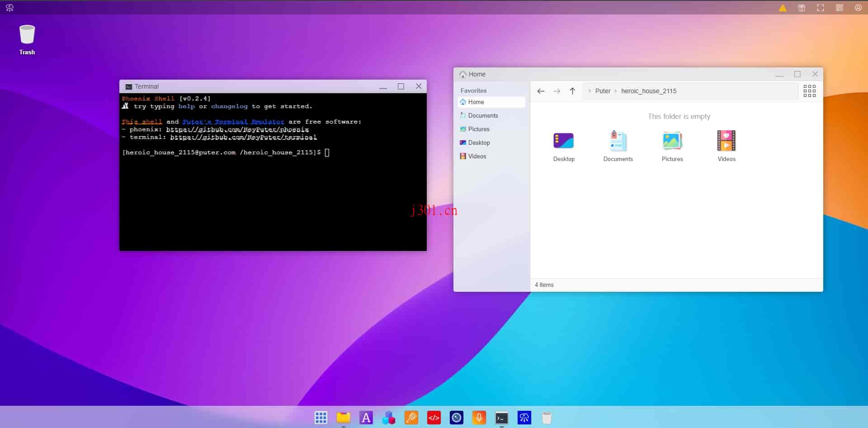
Task: Toggle fullscreen mode from top bar
Action: (x=821, y=8)
